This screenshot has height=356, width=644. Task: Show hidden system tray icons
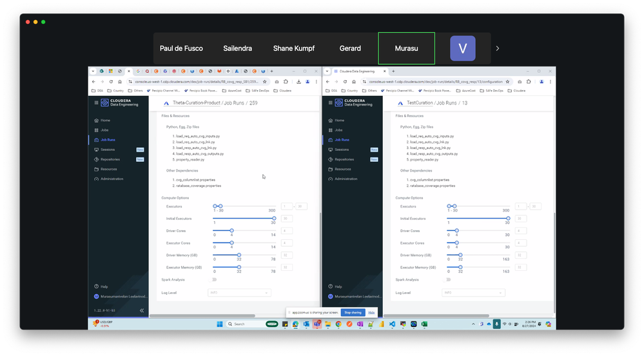[x=473, y=324]
